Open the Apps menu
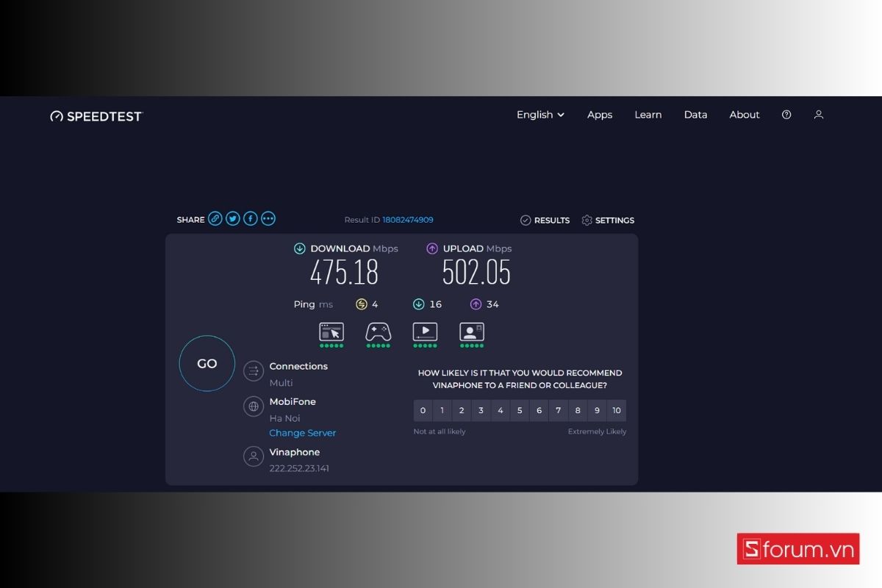882x588 pixels. point(600,115)
